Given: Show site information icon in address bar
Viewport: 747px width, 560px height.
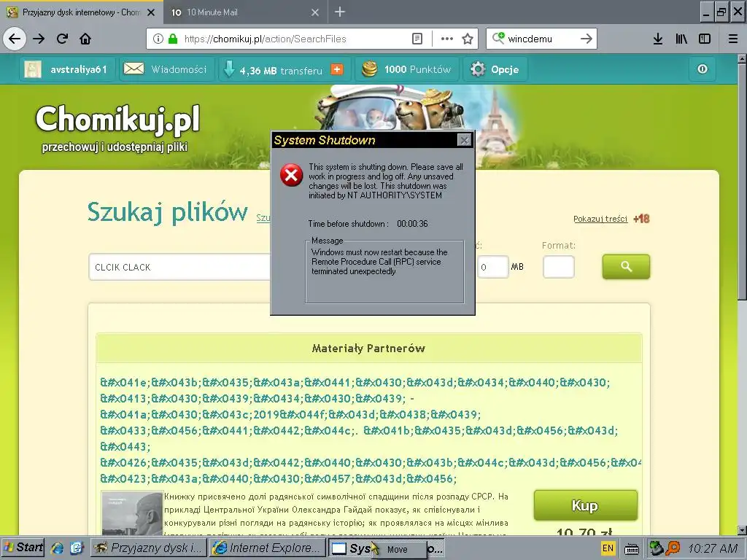Looking at the screenshot, I should tap(158, 39).
